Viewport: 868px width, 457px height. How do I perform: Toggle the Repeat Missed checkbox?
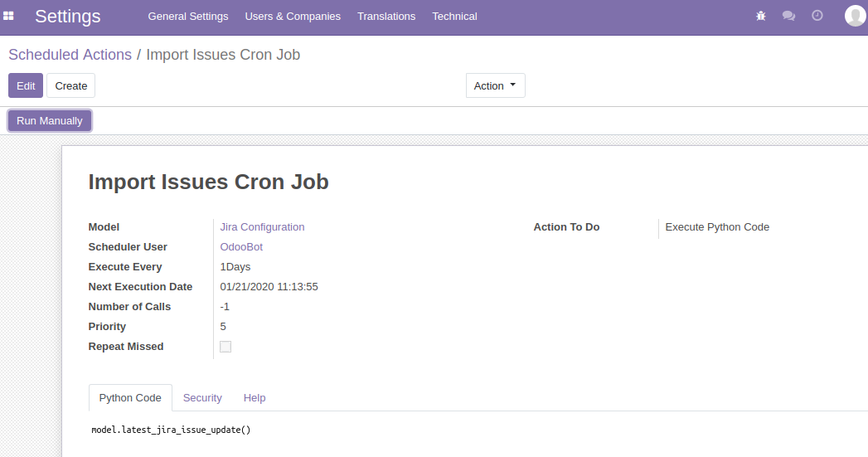pyautogui.click(x=225, y=347)
